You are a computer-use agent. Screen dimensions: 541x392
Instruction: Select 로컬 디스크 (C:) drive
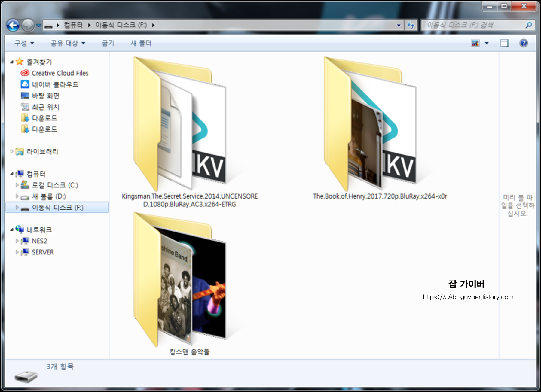point(55,185)
